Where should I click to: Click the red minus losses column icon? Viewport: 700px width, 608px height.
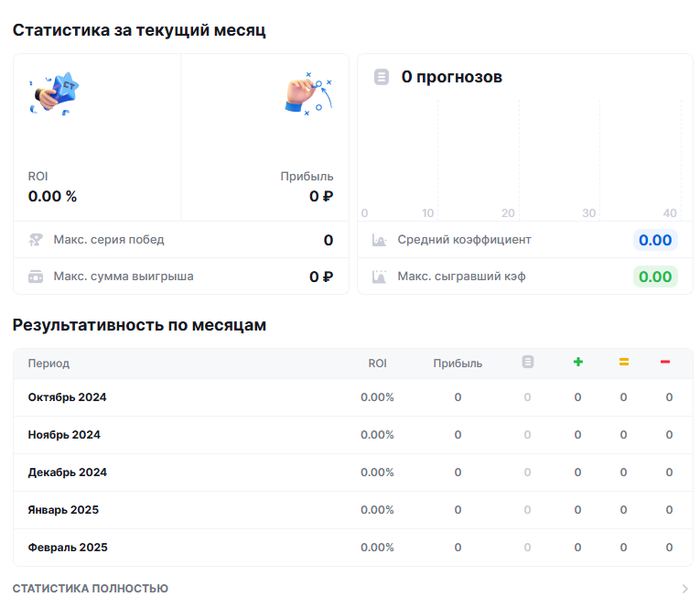pyautogui.click(x=665, y=363)
